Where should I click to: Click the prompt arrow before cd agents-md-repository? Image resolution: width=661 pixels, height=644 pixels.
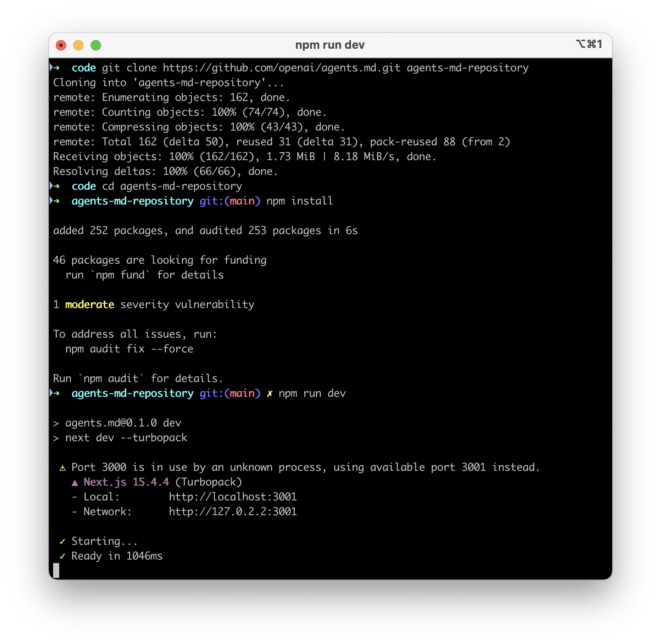(x=55, y=186)
